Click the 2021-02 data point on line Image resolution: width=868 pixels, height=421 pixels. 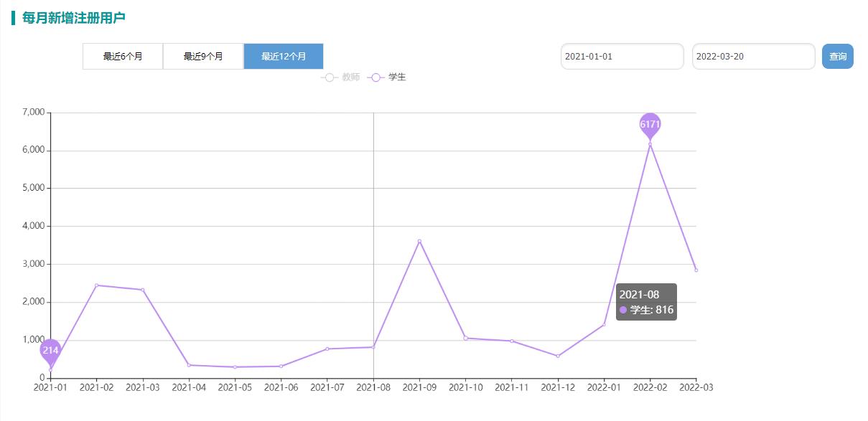97,285
